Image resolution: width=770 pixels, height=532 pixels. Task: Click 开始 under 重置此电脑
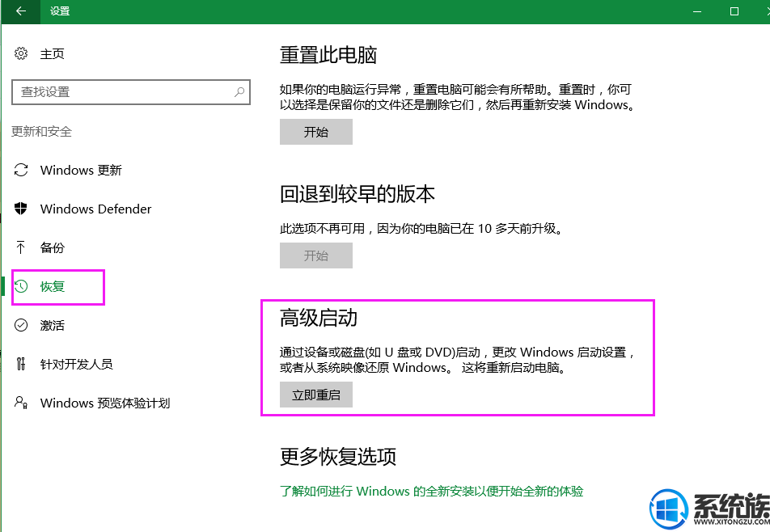(x=316, y=132)
